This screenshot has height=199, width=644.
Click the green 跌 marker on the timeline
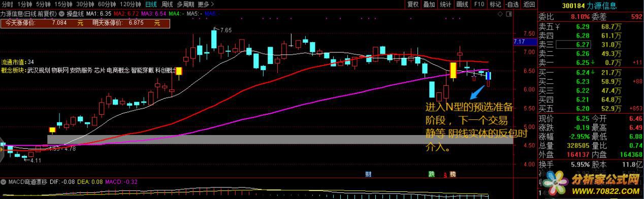point(431,174)
